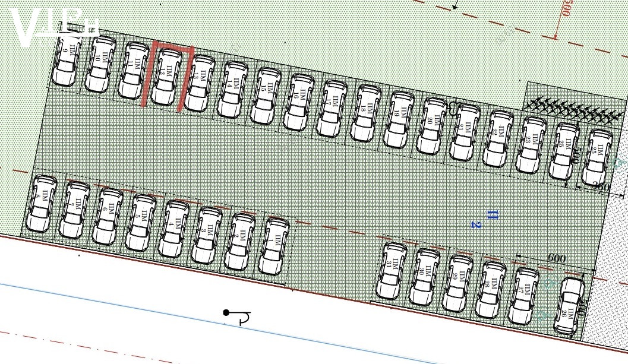Click the rotated car in space 26
Image resolution: width=628 pixels, height=364 pixels.
click(570, 306)
